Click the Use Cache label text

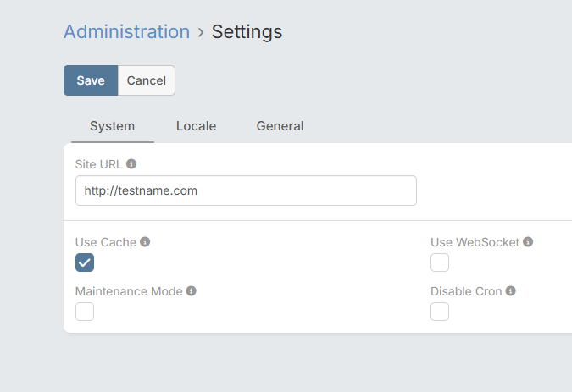tap(106, 242)
